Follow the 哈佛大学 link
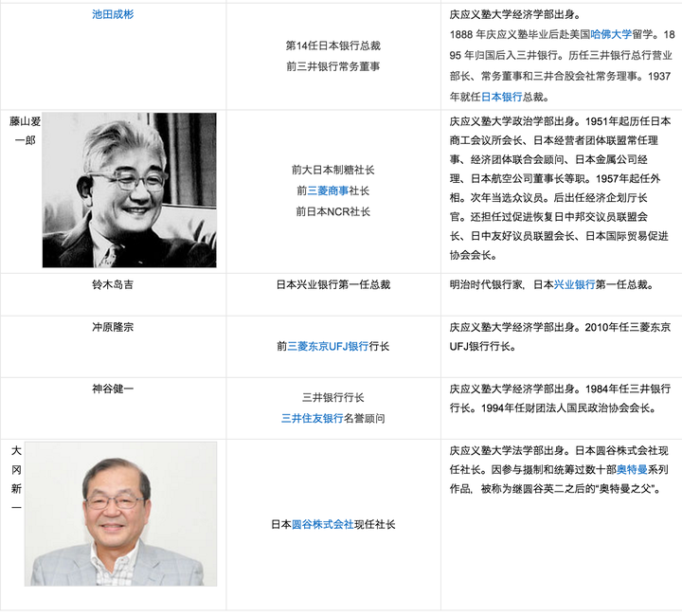Viewport: 682px width, 616px height. coord(611,34)
